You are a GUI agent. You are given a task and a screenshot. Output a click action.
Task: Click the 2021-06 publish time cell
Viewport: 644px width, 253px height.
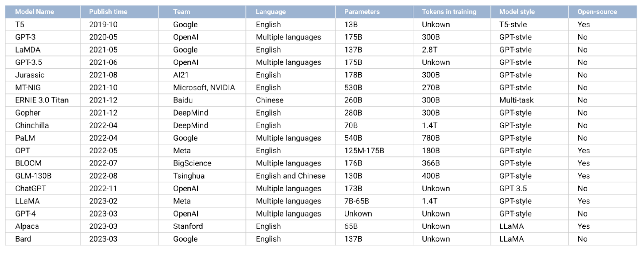pyautogui.click(x=120, y=62)
